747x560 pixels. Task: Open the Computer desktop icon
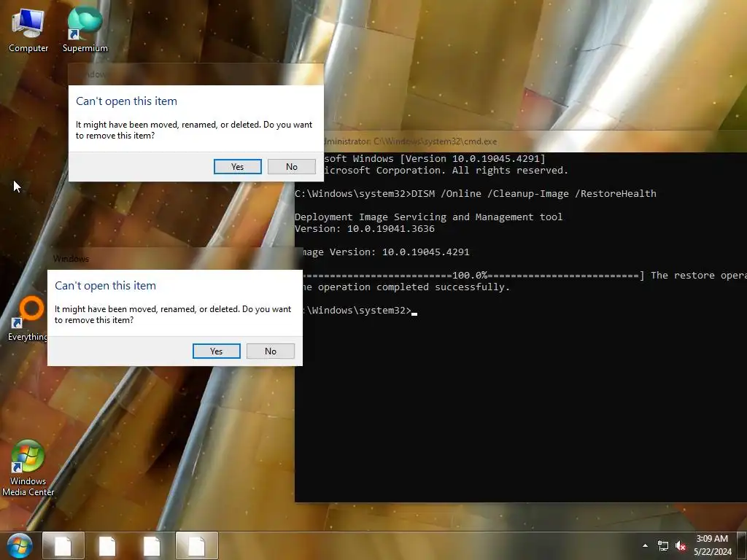click(x=28, y=30)
